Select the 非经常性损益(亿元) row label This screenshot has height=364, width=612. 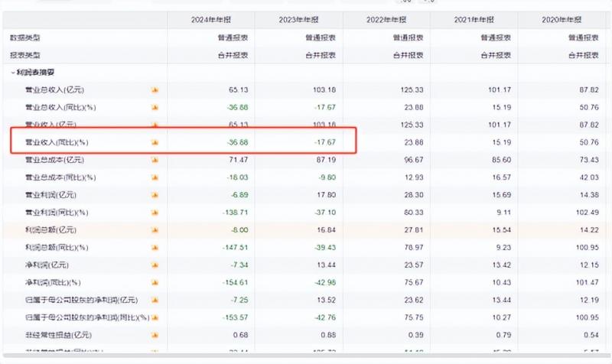pyautogui.click(x=59, y=335)
